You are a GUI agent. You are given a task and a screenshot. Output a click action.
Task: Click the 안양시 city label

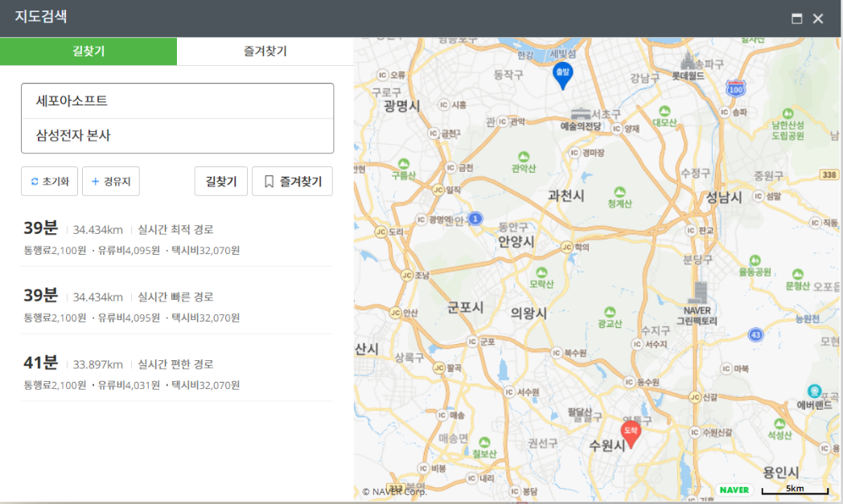(516, 241)
